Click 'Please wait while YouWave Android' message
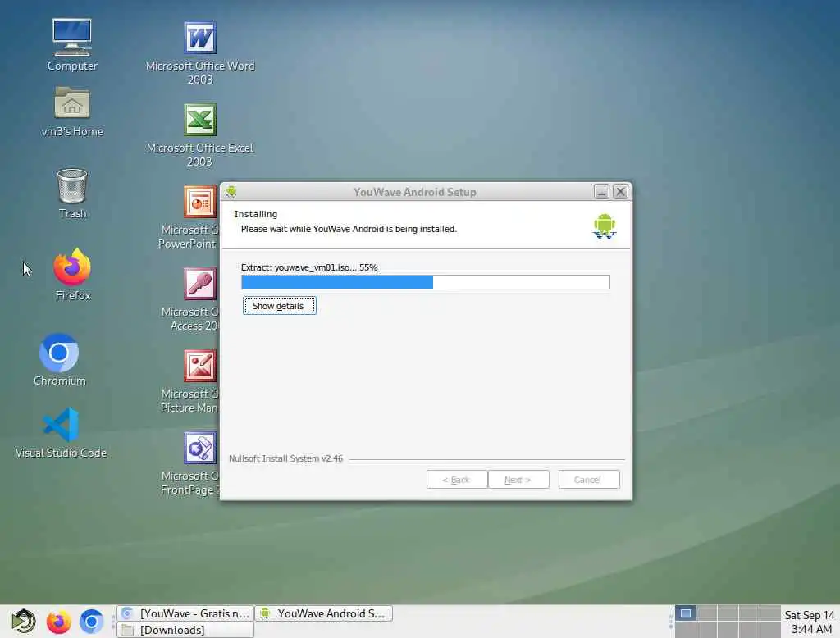Image resolution: width=840 pixels, height=638 pixels. 349,229
